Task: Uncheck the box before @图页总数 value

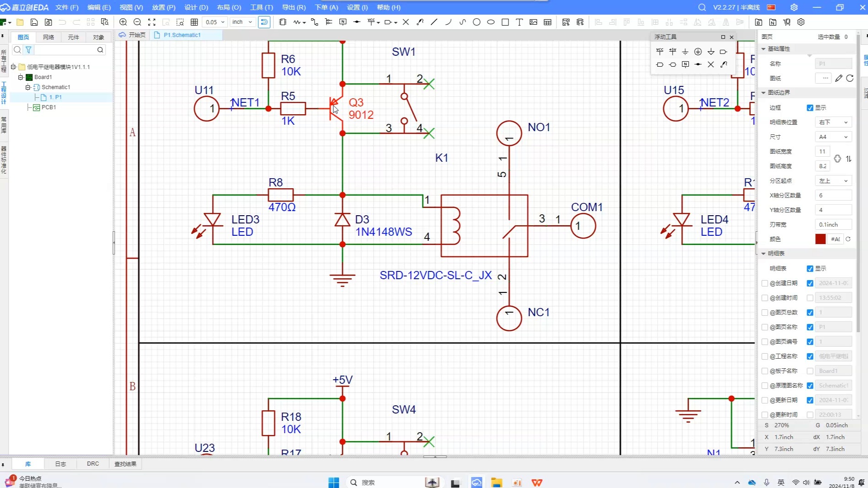Action: [810, 313]
